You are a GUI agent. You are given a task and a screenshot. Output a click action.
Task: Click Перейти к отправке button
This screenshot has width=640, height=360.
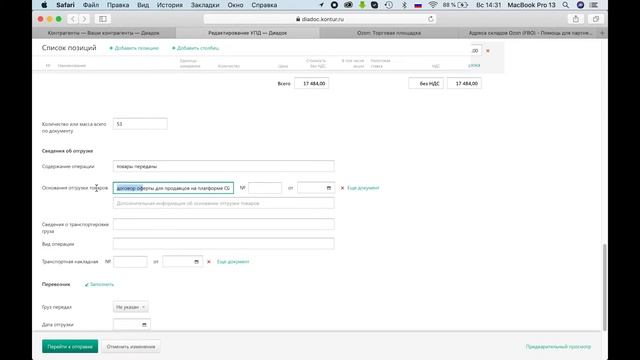click(70, 347)
